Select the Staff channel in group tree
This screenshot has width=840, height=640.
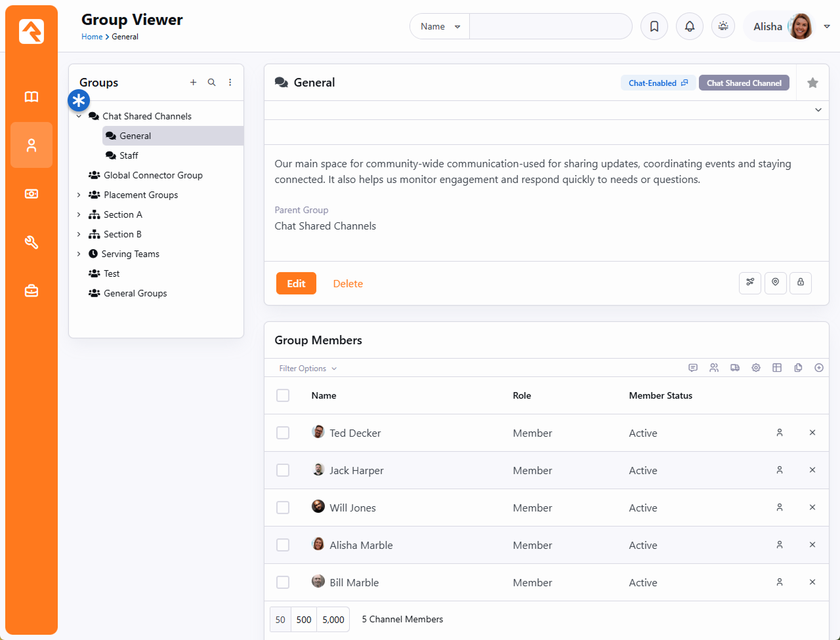pyautogui.click(x=129, y=155)
